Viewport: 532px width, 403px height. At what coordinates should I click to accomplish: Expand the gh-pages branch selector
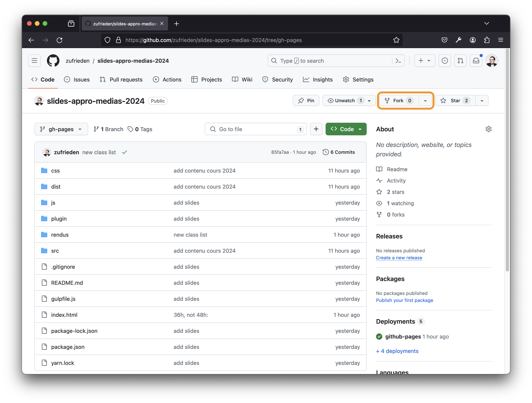point(61,129)
